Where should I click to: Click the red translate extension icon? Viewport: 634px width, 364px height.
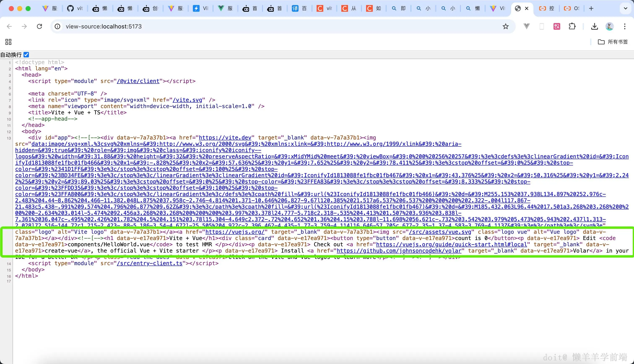pos(557,26)
